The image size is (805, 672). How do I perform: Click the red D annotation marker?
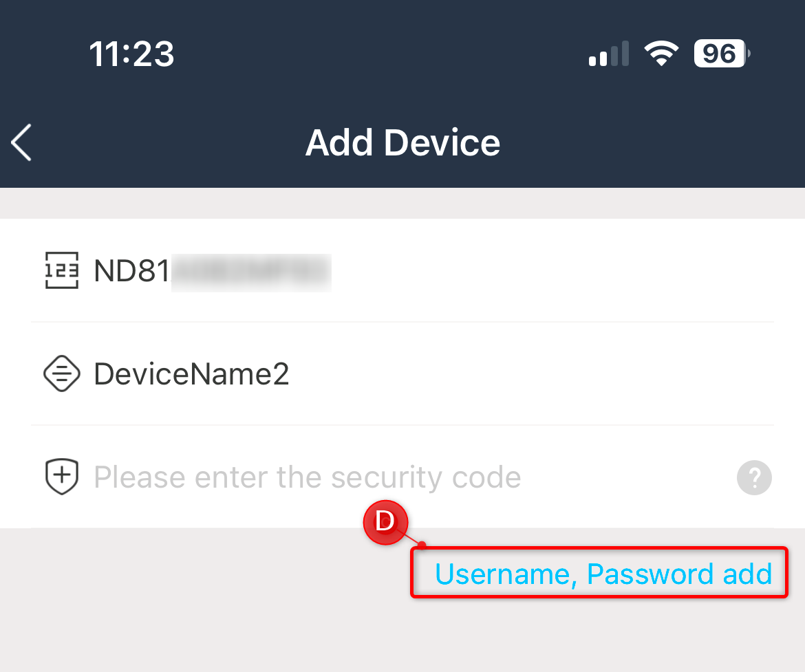point(385,522)
